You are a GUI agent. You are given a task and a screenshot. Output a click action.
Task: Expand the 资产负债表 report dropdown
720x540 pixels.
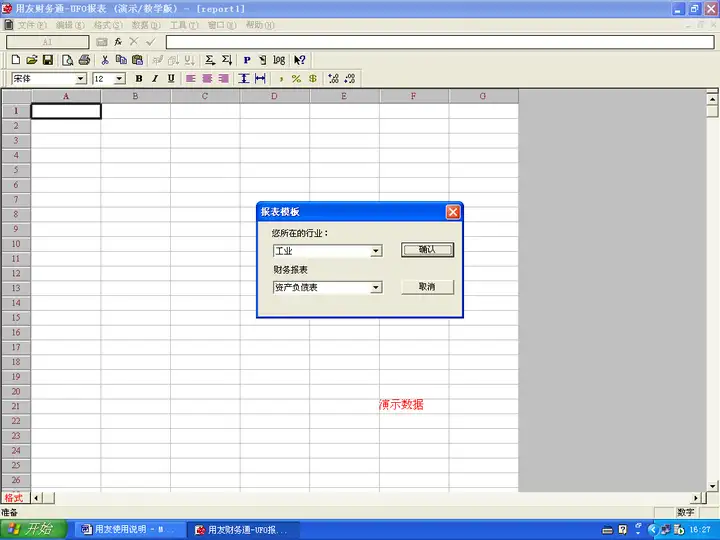(x=376, y=287)
